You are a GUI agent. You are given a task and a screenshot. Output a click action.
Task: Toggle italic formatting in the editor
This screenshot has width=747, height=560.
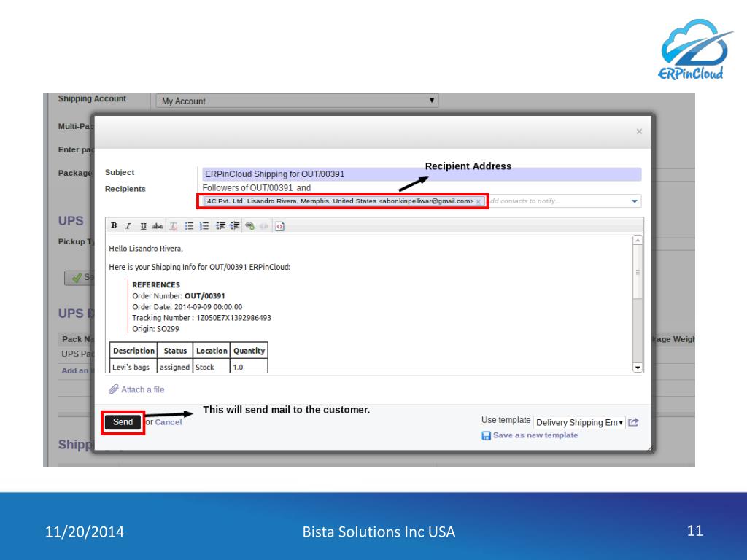128,226
